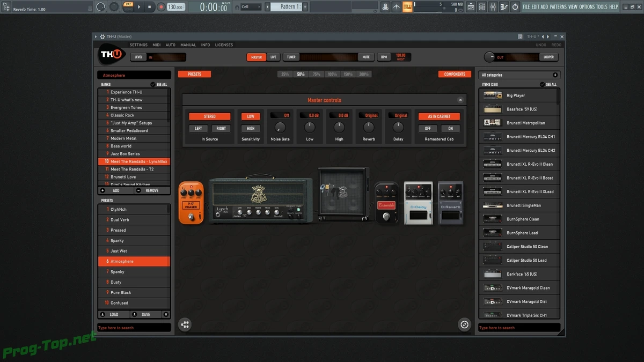Toggle SEE ALL checkbox in Banks

point(153,84)
